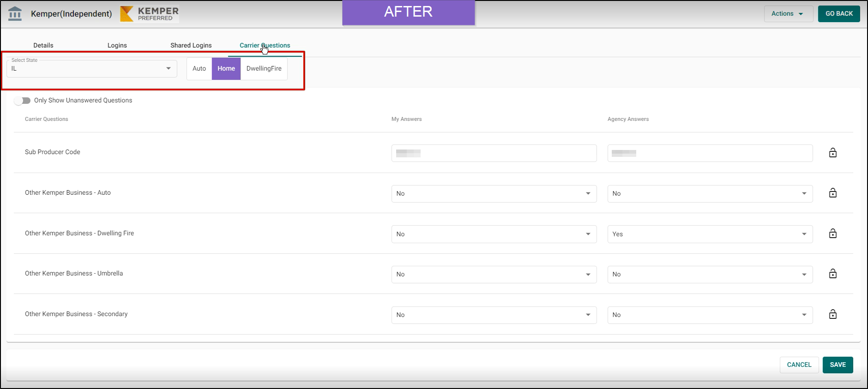Open the Actions dropdown menu

coord(788,14)
